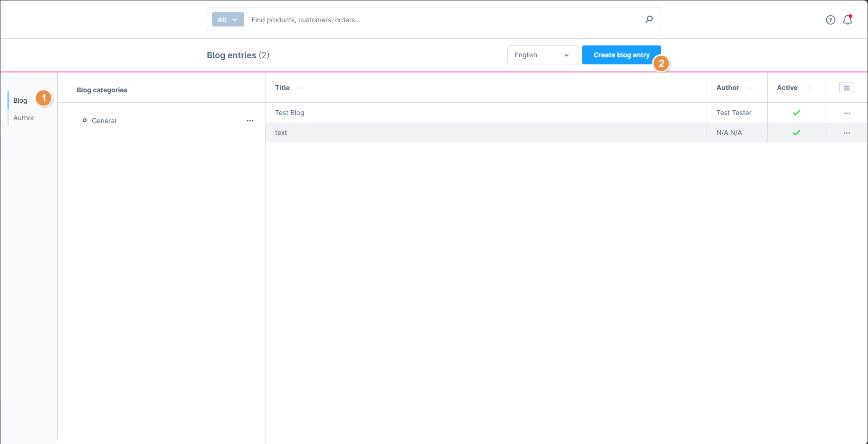Viewport: 868px width, 444px height.
Task: Open Active column options dots
Action: point(808,88)
